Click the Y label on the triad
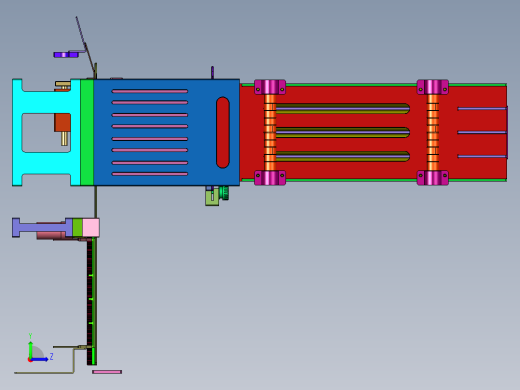 [30, 336]
